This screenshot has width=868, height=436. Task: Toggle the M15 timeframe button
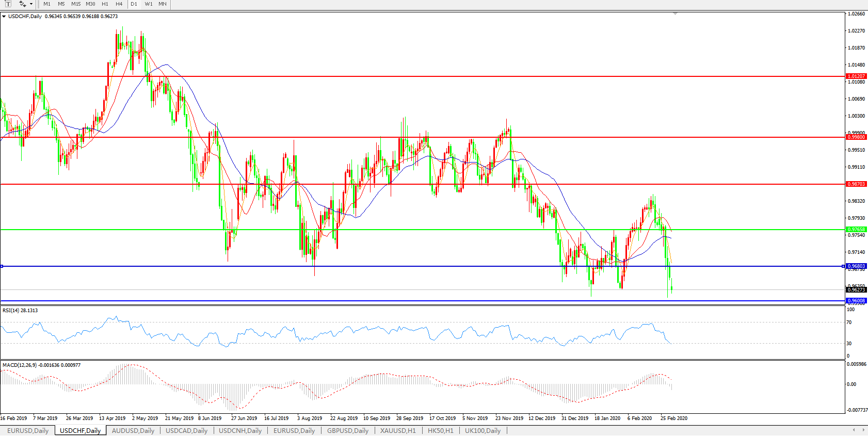pyautogui.click(x=76, y=4)
